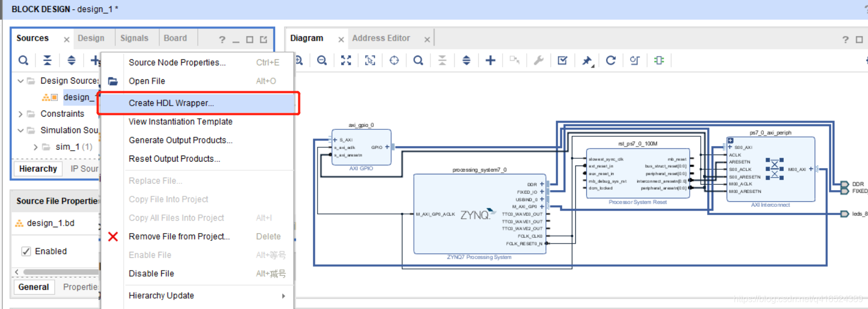Open search in the Diagram toolbar

click(x=418, y=60)
